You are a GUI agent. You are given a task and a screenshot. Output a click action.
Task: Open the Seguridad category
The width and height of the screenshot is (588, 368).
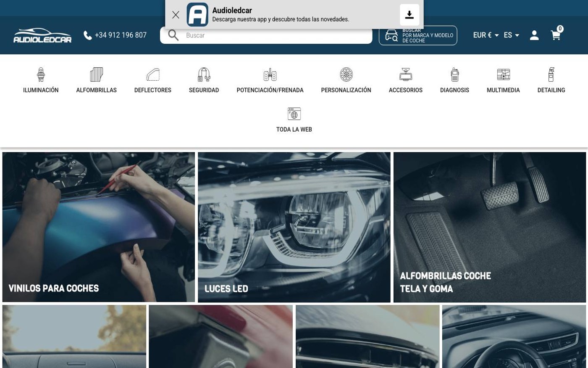[204, 90]
